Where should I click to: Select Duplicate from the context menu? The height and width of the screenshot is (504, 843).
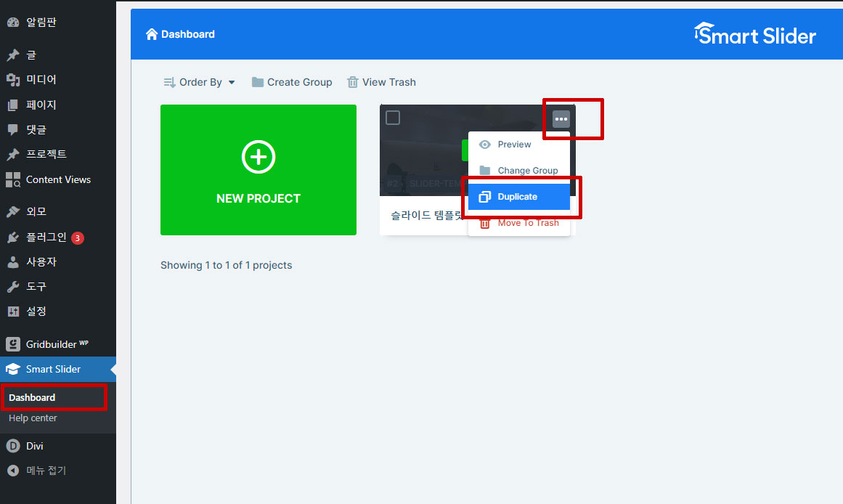coord(519,197)
